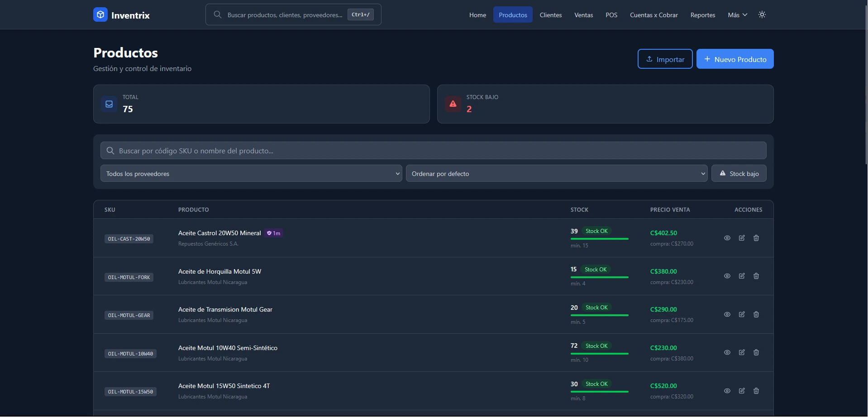Click the SKU column header
This screenshot has height=417, width=868.
(x=110, y=210)
